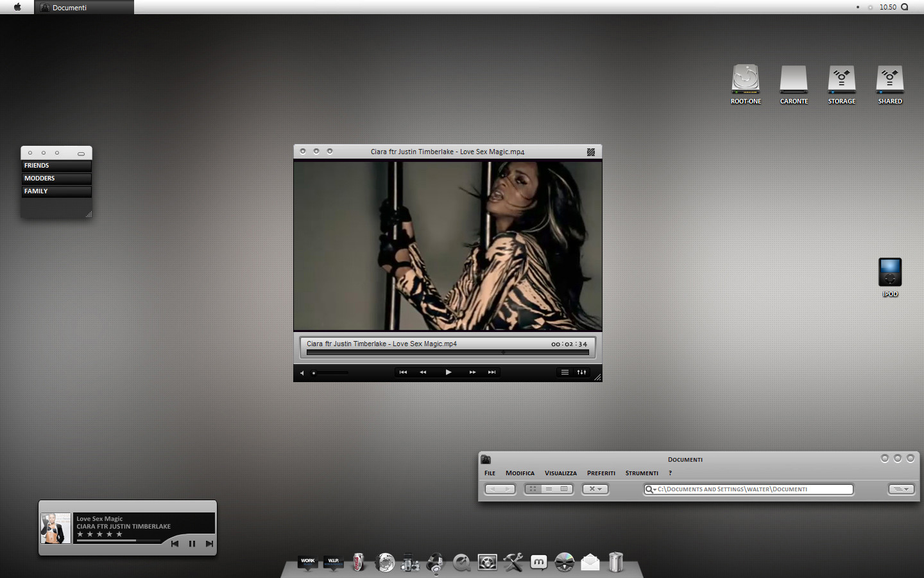This screenshot has height=578, width=924.
Task: Open the X action dropdown in Documenti toolbar
Action: pos(595,489)
